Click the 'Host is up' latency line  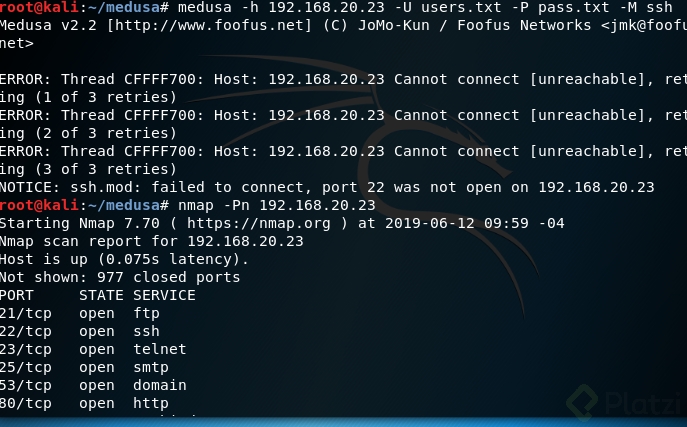pyautogui.click(x=124, y=259)
